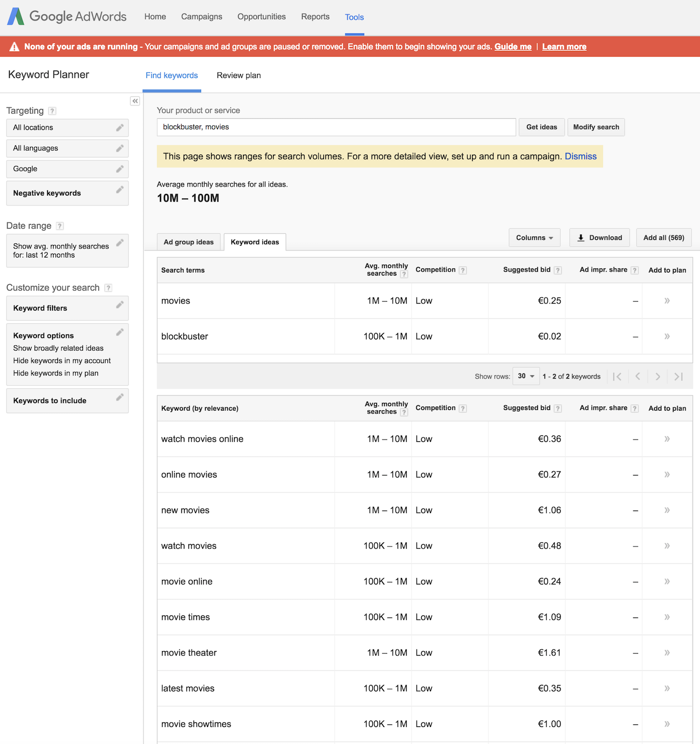The image size is (700, 744).
Task: Go to previous page of keywords
Action: tap(637, 376)
